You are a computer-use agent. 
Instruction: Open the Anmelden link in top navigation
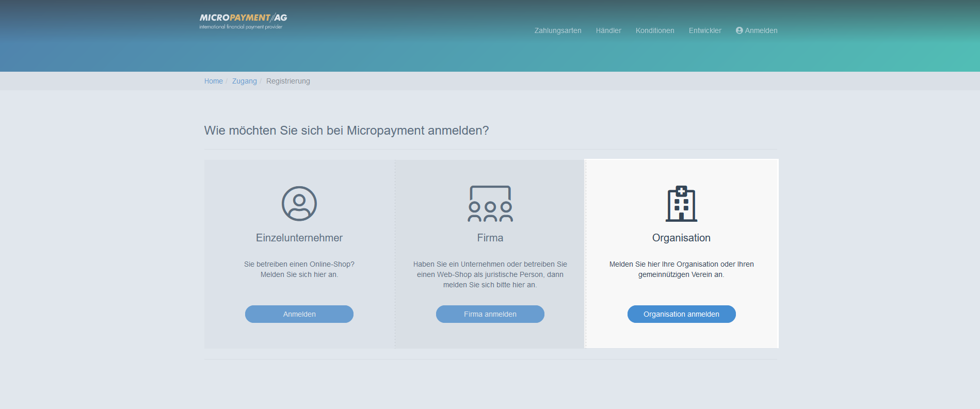pos(757,30)
